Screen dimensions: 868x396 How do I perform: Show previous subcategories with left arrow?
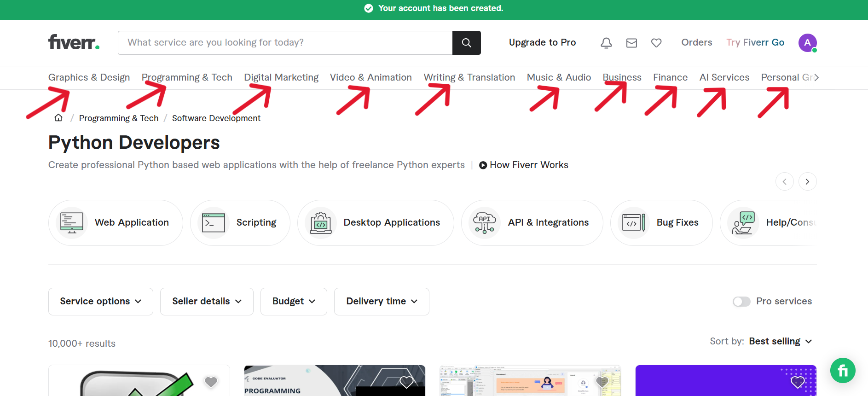tap(784, 181)
